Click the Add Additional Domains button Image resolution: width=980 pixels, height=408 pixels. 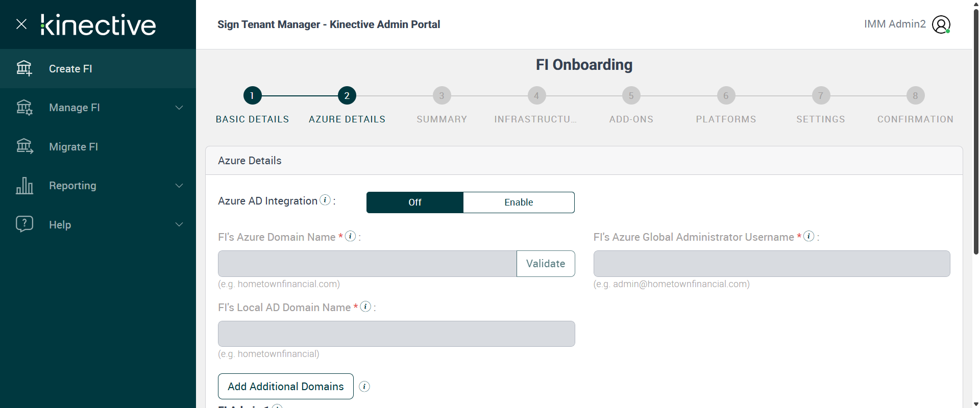coord(286,387)
